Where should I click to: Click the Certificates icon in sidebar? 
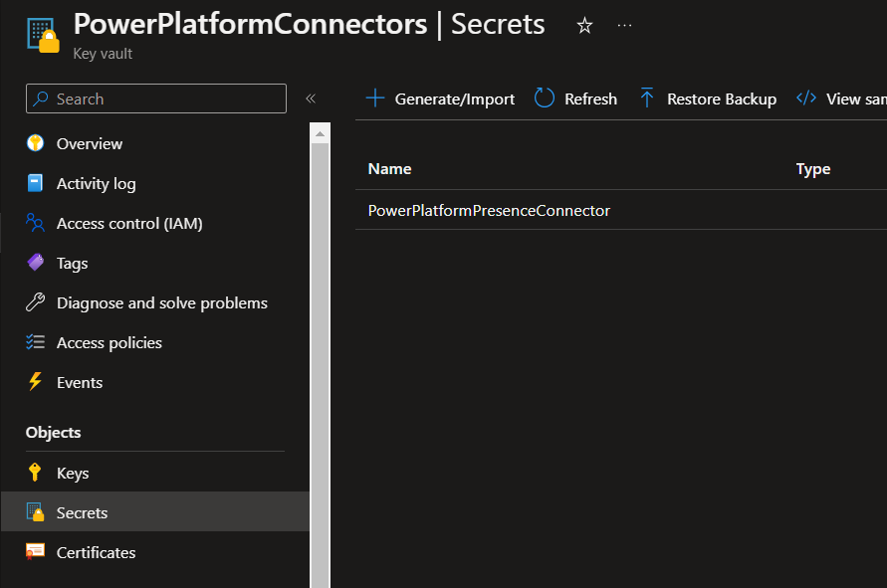36,552
